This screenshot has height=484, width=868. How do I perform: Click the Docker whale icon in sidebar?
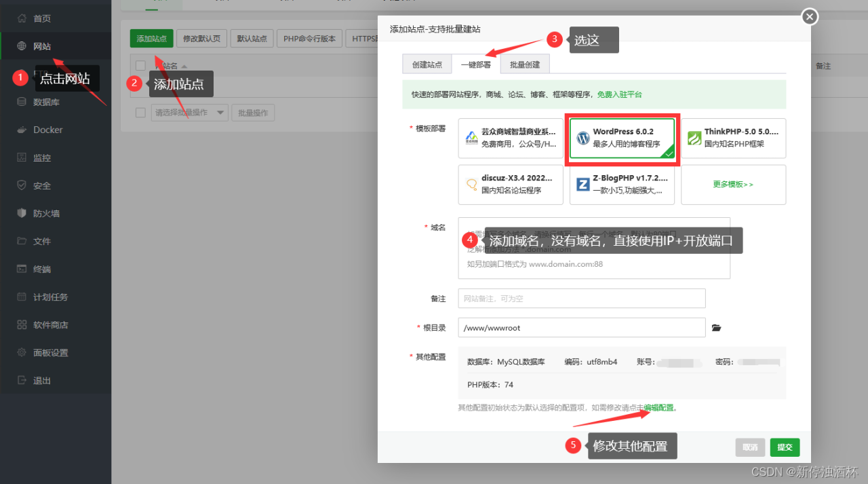22,130
